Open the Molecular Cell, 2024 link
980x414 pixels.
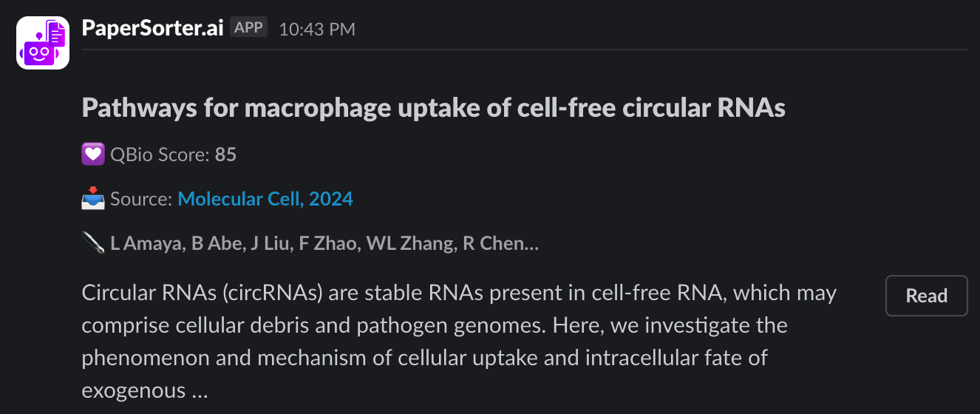[265, 199]
